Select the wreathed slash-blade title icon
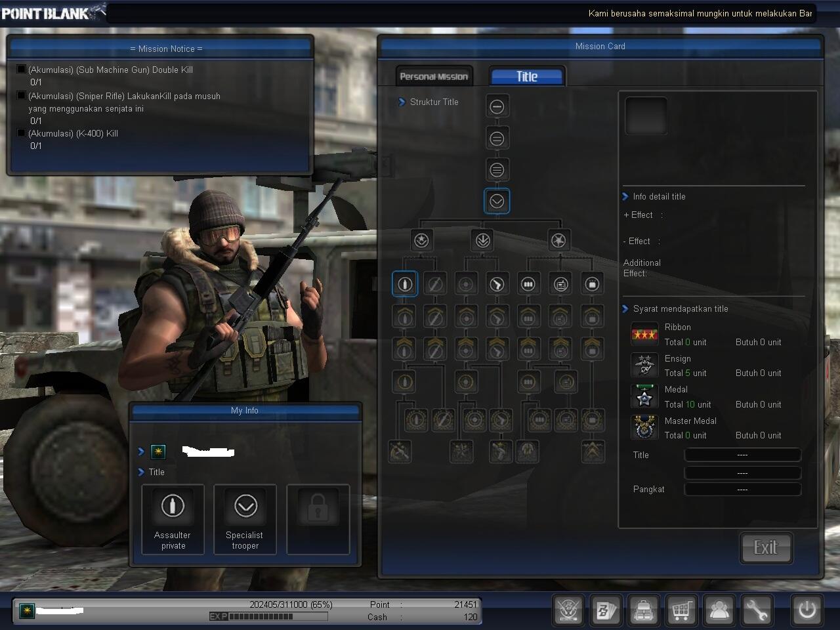 click(443, 419)
